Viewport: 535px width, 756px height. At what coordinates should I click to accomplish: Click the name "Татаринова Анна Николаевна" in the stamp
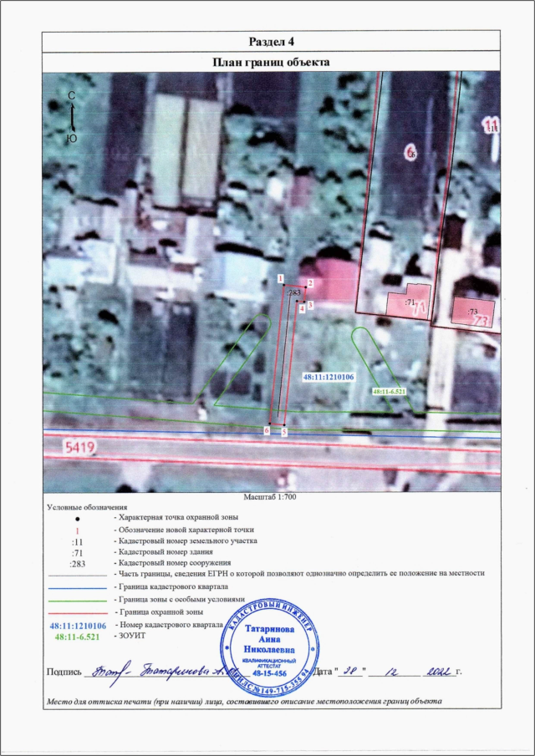[271, 639]
